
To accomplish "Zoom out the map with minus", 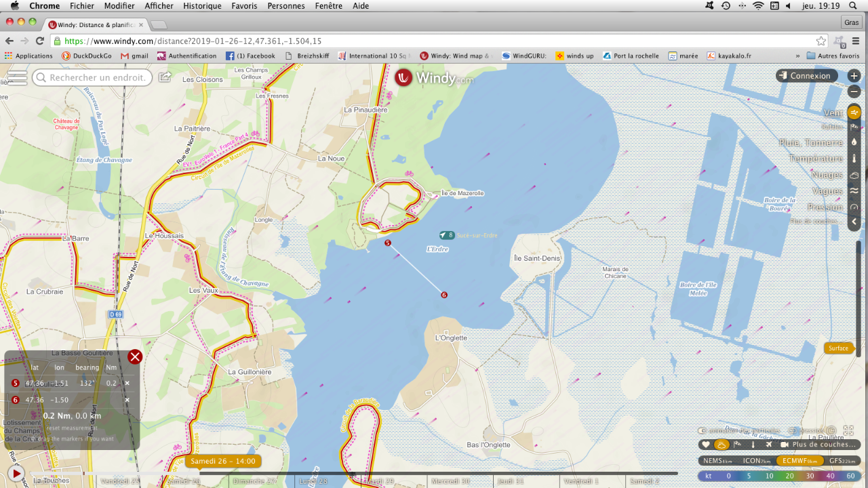I will (x=854, y=91).
